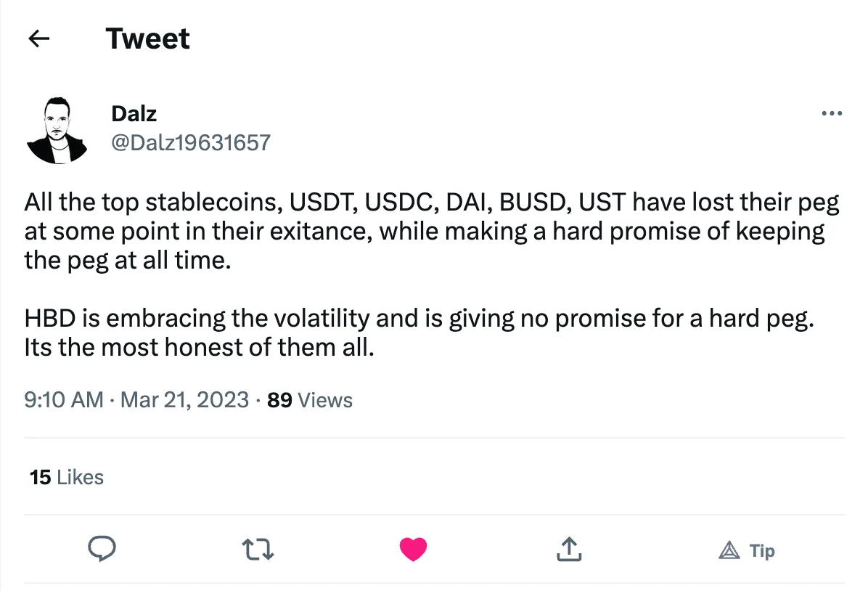Select the stablecoins USDT, USDC, DAI paragraph

pyautogui.click(x=432, y=231)
